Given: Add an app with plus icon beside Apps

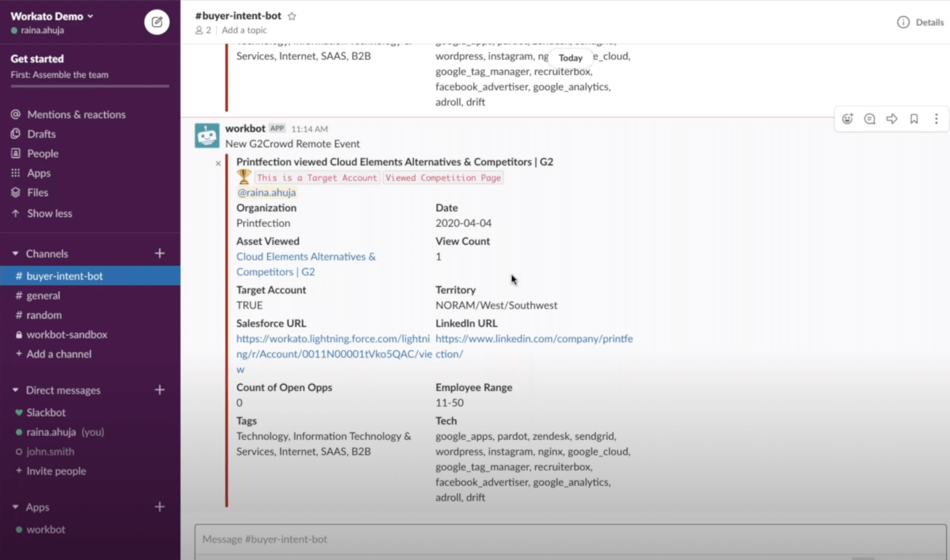Looking at the screenshot, I should click(160, 507).
